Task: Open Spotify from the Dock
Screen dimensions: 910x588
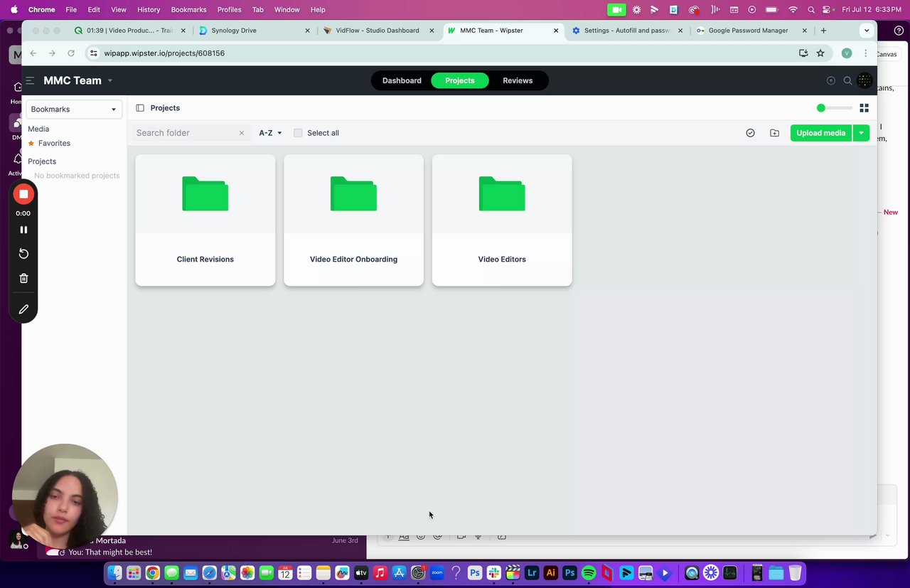Action: pos(589,573)
